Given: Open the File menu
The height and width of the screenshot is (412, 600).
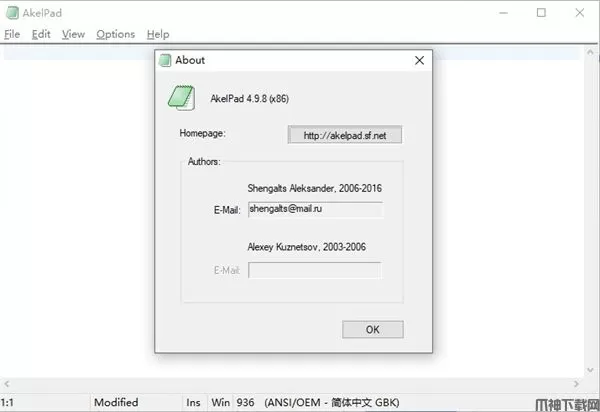Looking at the screenshot, I should [12, 34].
